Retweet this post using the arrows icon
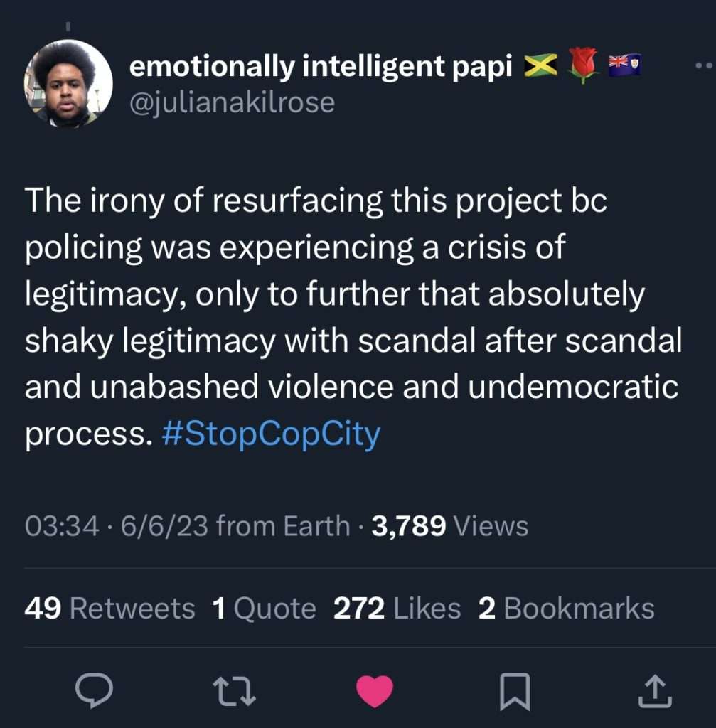Screen dimensions: 716x728 (x=234, y=690)
